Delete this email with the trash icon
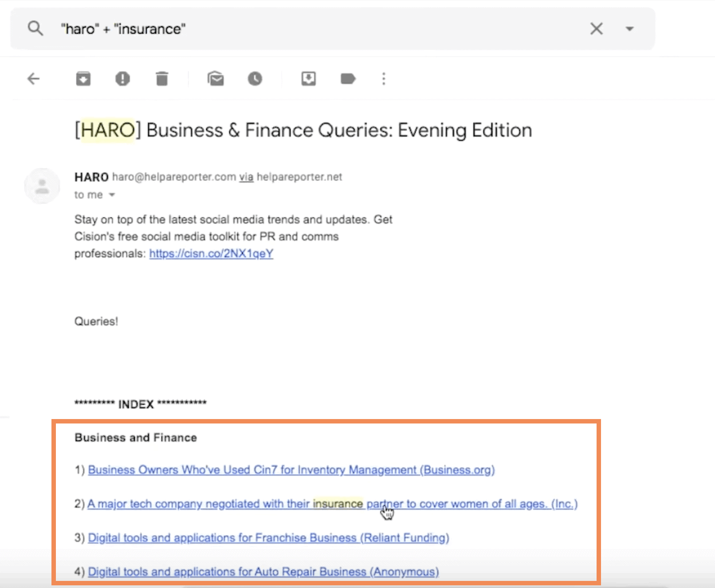This screenshot has width=715, height=588. tap(162, 79)
